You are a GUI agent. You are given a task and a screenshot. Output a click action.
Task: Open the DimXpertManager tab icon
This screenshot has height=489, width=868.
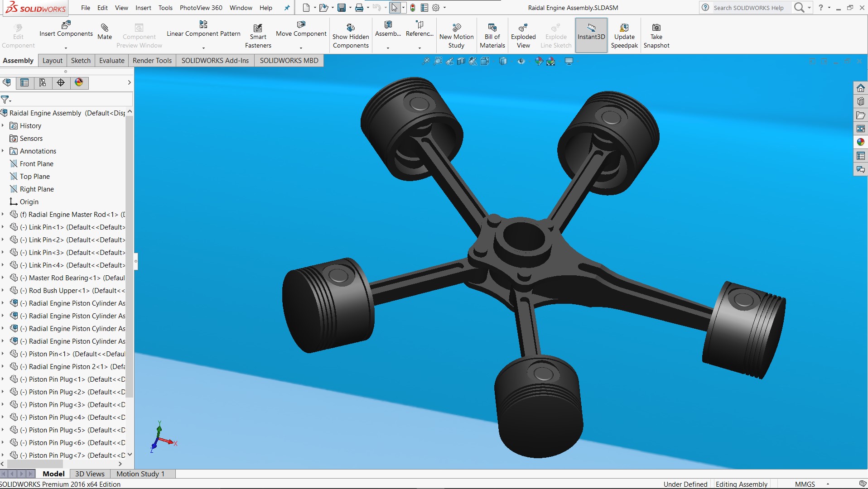coord(61,82)
